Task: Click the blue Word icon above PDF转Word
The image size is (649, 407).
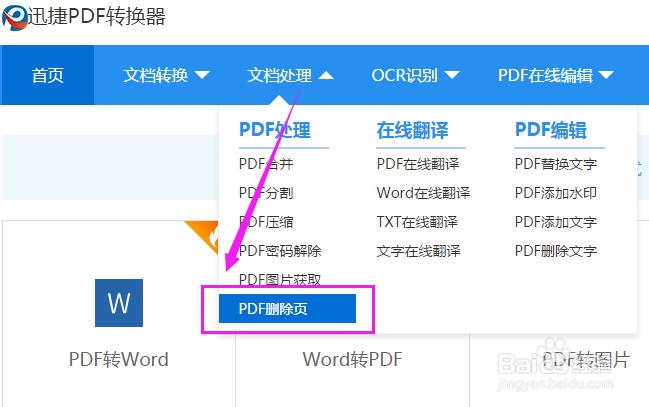Action: tap(119, 303)
